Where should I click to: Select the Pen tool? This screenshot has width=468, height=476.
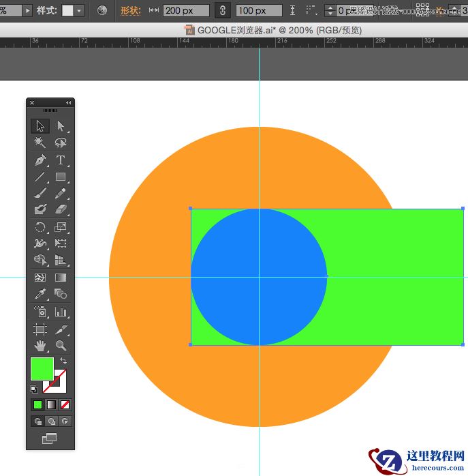point(40,160)
